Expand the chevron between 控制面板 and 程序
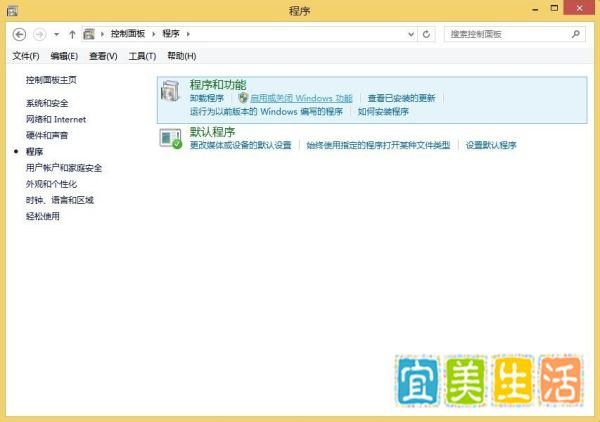Screen dimensions: 600x422 click(x=153, y=34)
